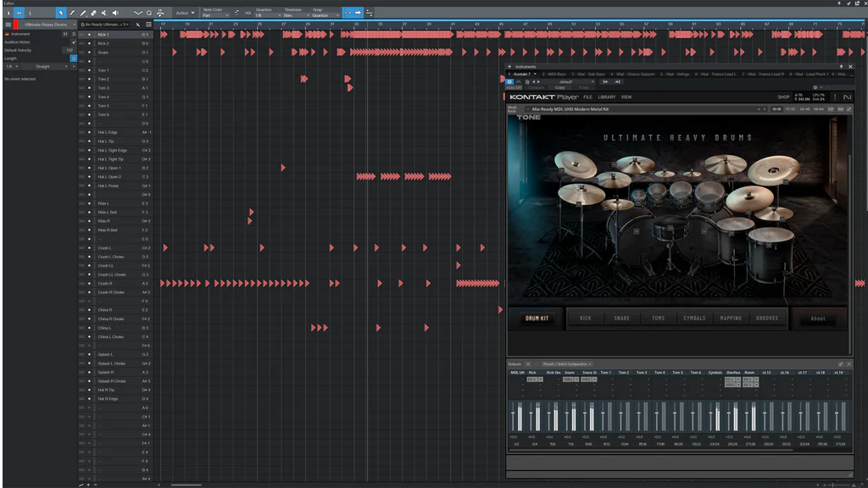Screen dimensions: 868x488
Task: Select the Paint (pencil) tool
Action: [72, 13]
